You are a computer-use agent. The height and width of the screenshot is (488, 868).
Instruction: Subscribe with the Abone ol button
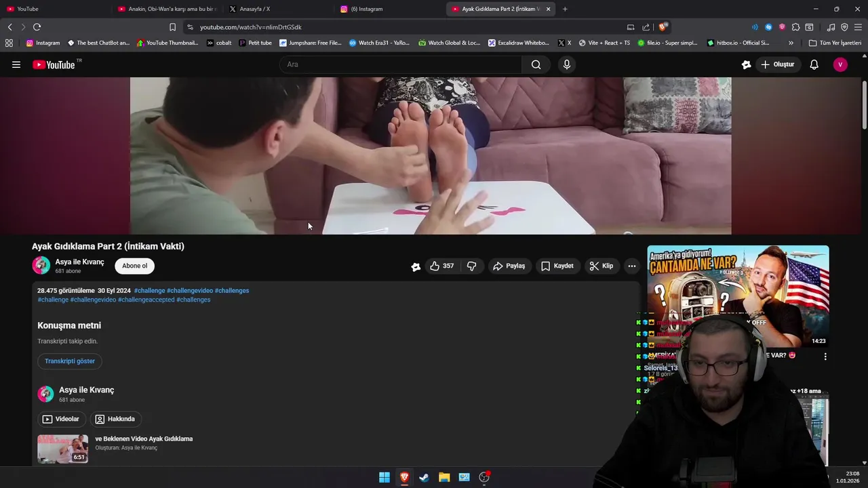(134, 266)
